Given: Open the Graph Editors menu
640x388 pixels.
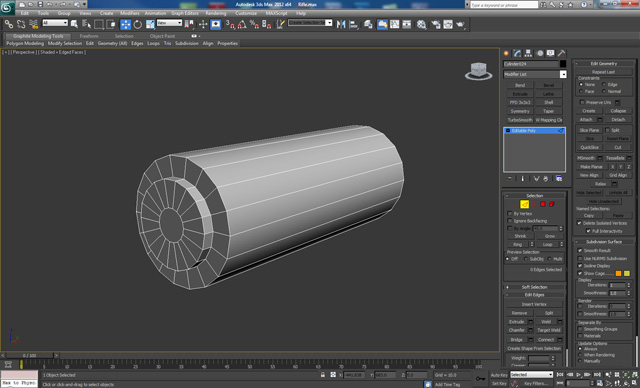Looking at the screenshot, I should point(185,13).
